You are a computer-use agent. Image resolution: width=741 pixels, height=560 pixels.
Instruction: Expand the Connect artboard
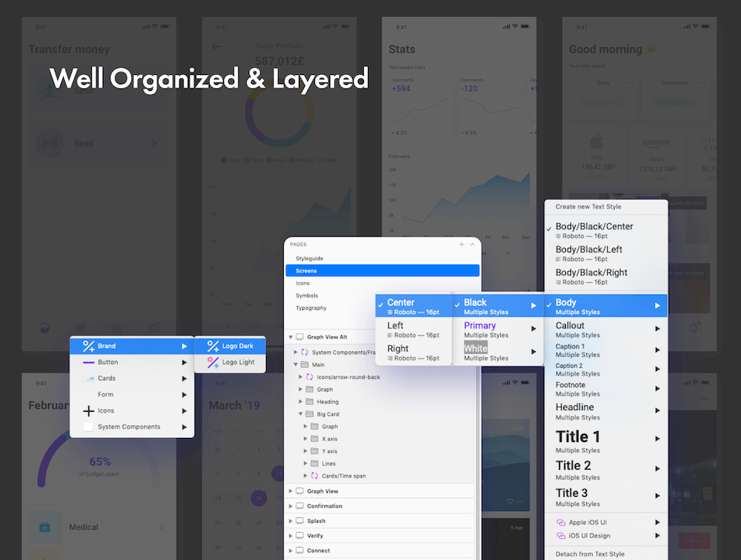coord(291,551)
